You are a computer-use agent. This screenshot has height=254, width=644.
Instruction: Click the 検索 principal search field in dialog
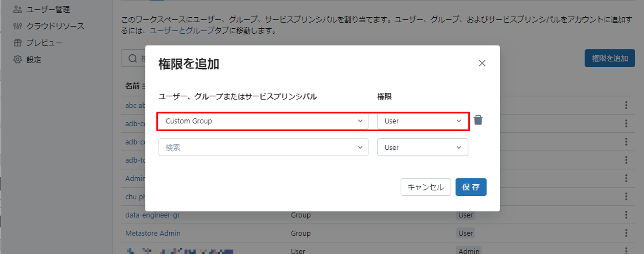[259, 147]
